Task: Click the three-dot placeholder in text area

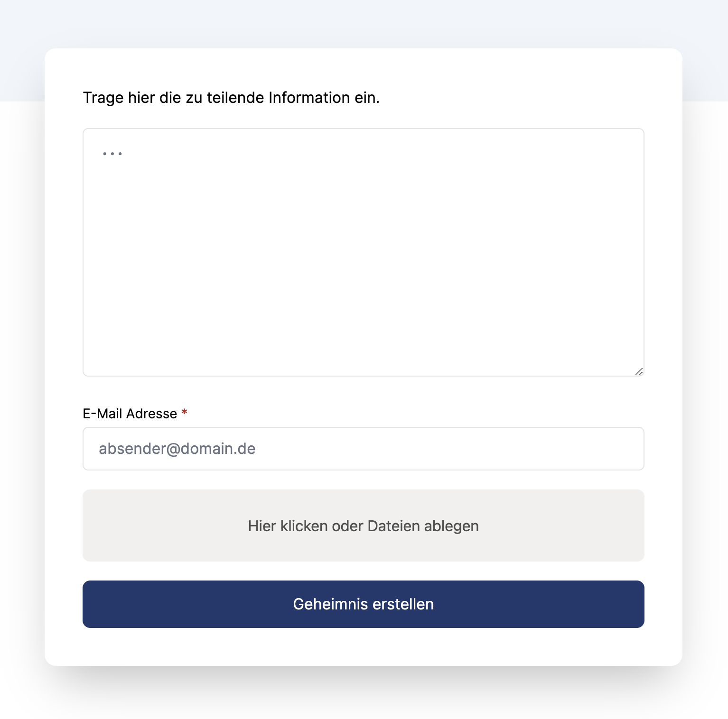Action: point(112,154)
